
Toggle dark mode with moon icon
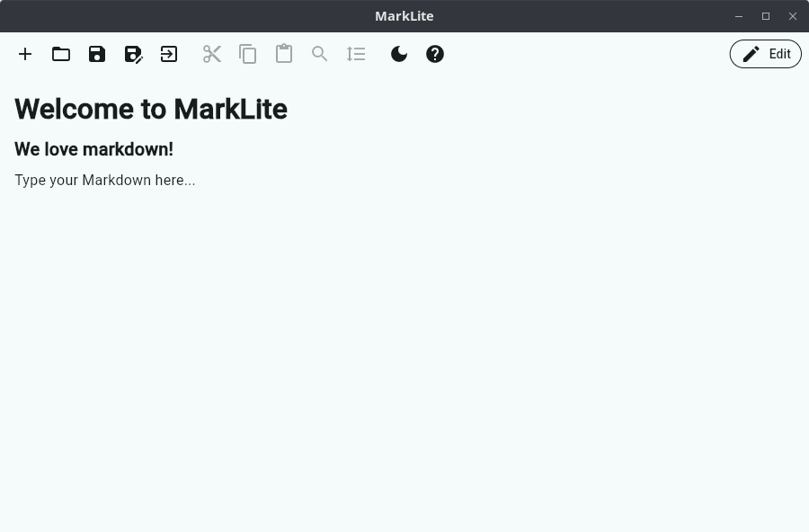[399, 54]
